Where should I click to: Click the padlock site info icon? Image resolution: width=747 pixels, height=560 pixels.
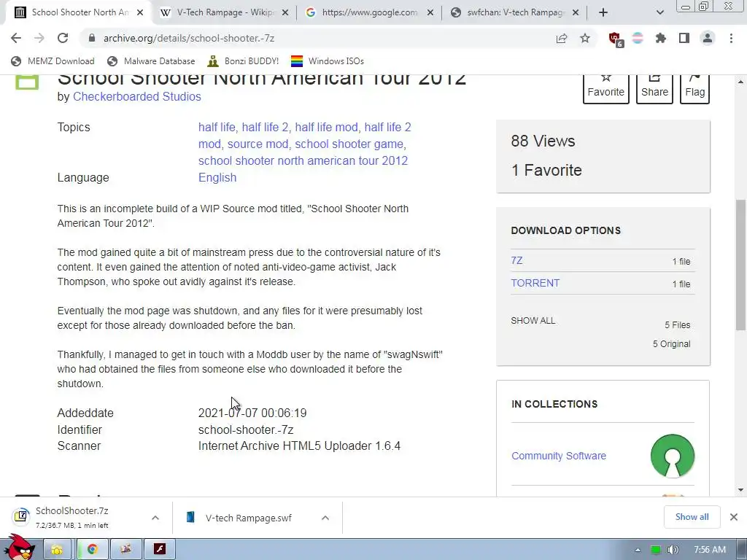92,38
